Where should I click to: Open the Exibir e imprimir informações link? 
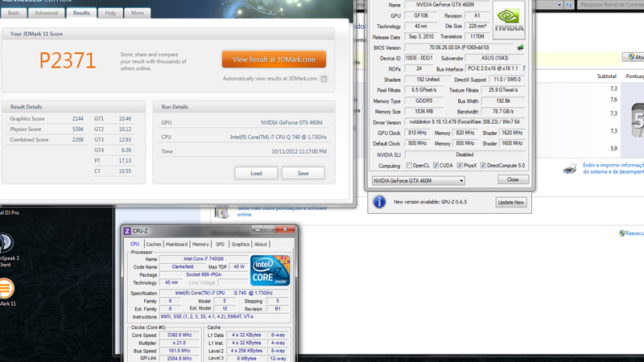[613, 168]
